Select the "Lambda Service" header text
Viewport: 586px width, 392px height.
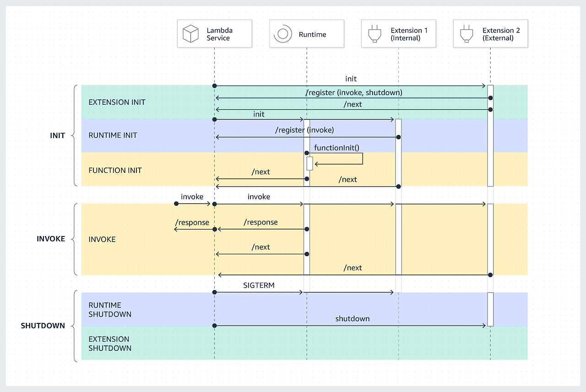219,34
